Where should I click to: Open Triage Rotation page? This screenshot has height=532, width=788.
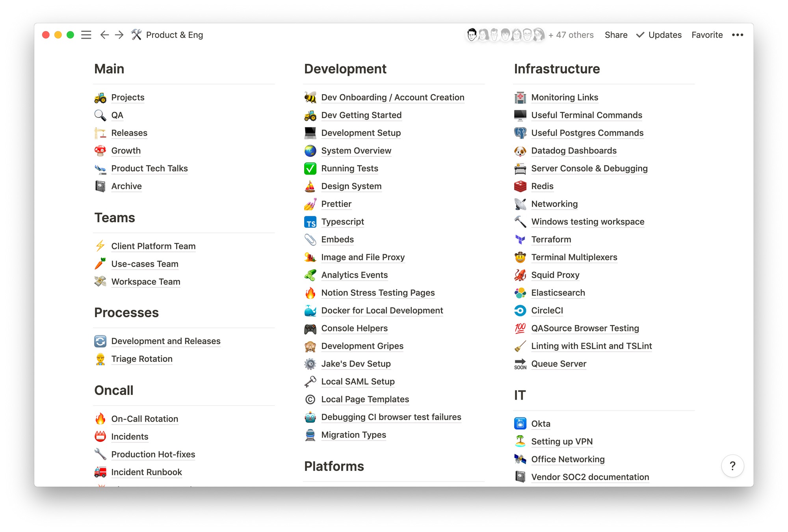pos(142,359)
